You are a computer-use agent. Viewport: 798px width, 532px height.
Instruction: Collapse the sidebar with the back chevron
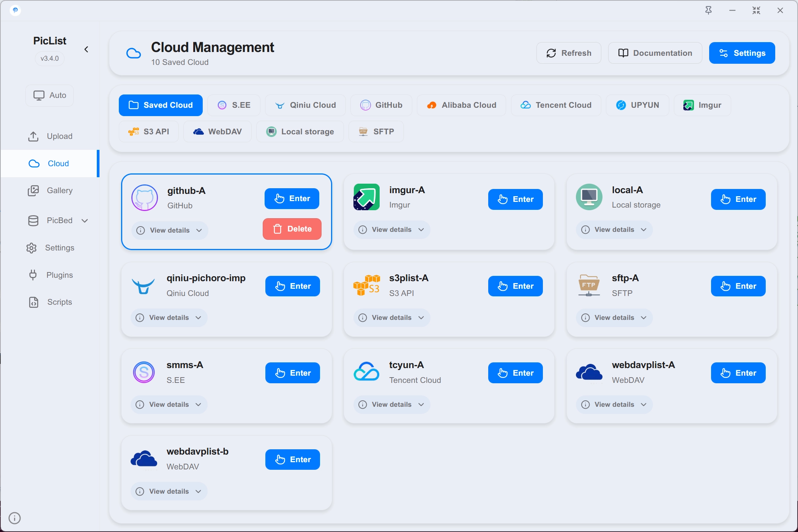(86, 49)
